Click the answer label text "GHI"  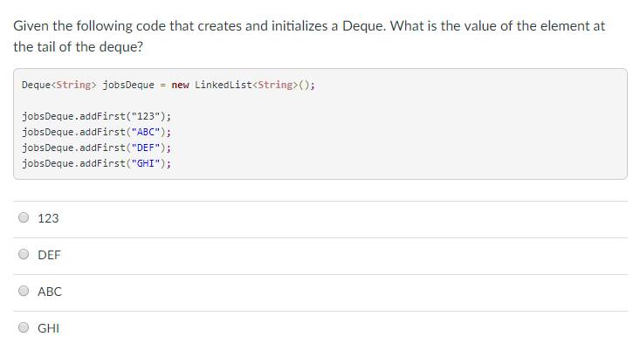[48, 328]
